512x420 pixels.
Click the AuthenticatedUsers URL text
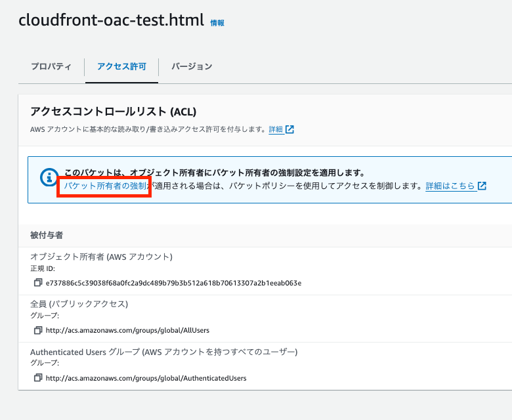[146, 378]
